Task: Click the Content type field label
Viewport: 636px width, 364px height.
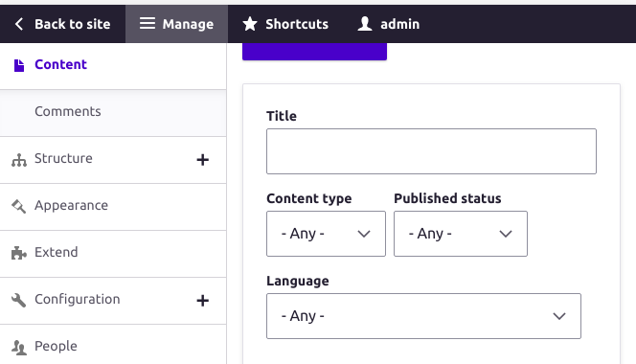Action: pos(309,198)
